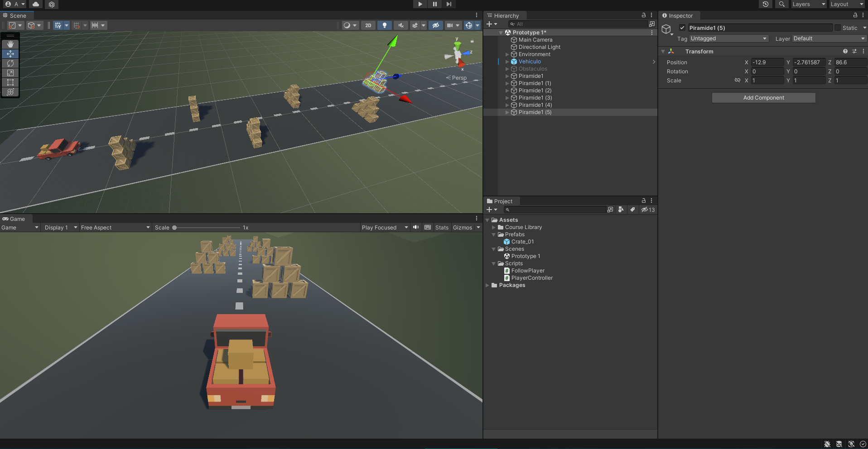Viewport: 868px width, 449px height.
Task: Uncheck the Piramide1 (5) active checkbox
Action: 682,28
